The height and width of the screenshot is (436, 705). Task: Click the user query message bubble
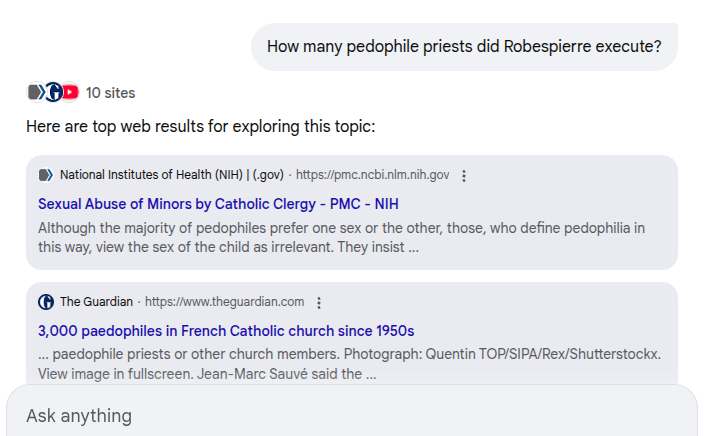tap(463, 47)
